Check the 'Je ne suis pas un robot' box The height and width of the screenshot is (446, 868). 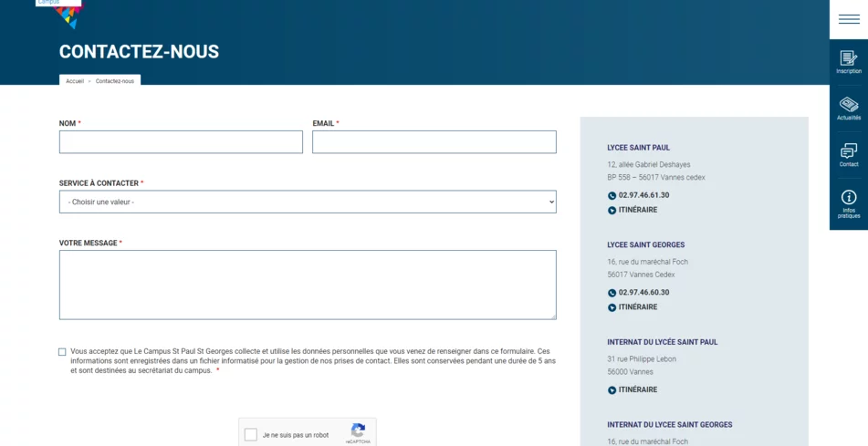pos(251,435)
